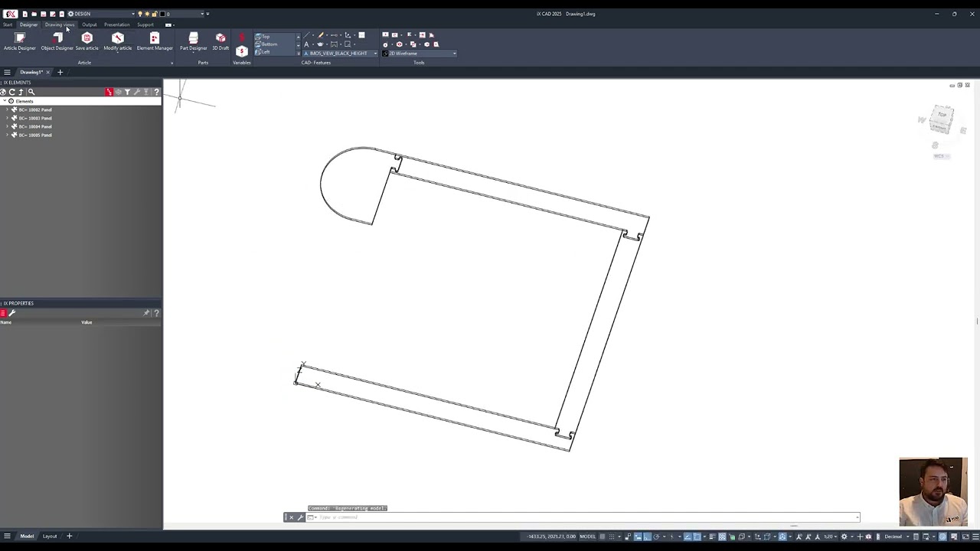
Task: Click the Open folder icon in quick access toolbar
Action: [34, 14]
